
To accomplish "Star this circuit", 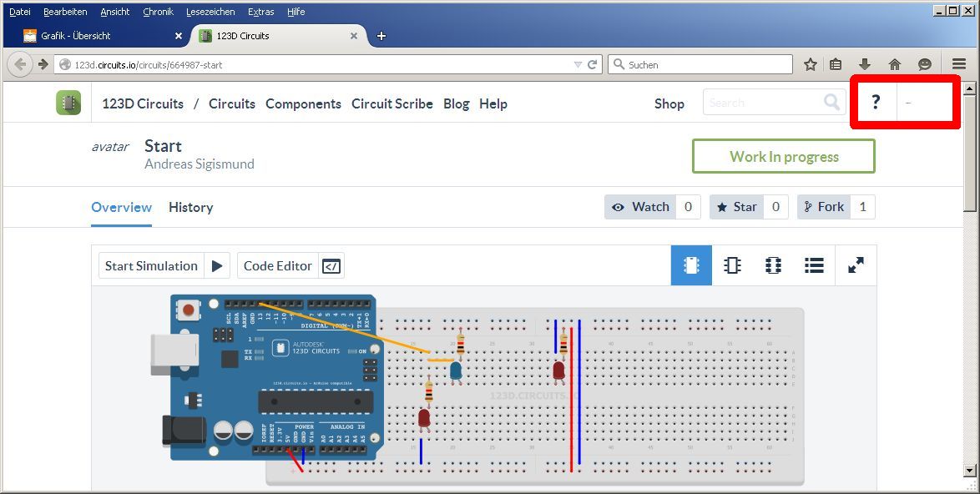I will [736, 207].
